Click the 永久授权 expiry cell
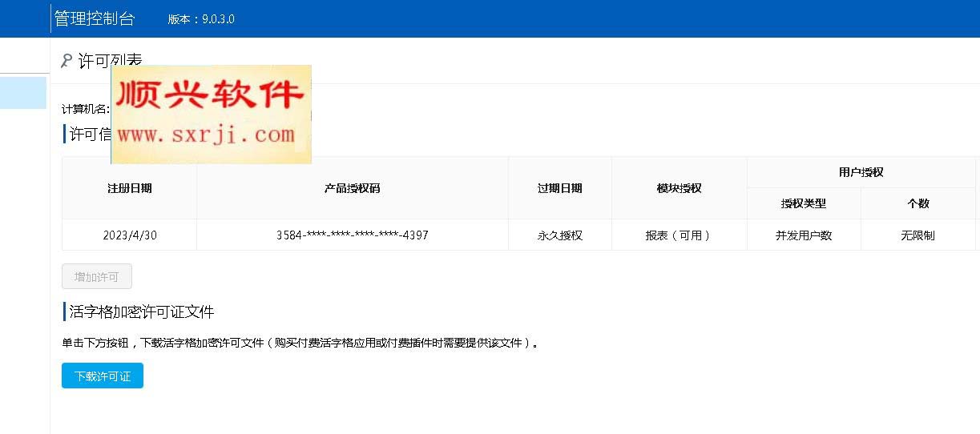 tap(559, 235)
